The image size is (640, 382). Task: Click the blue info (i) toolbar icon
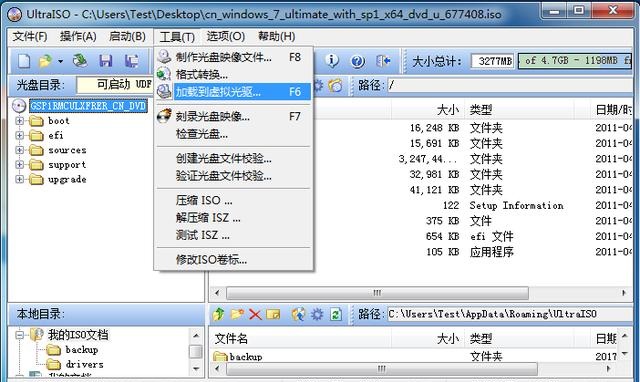332,61
